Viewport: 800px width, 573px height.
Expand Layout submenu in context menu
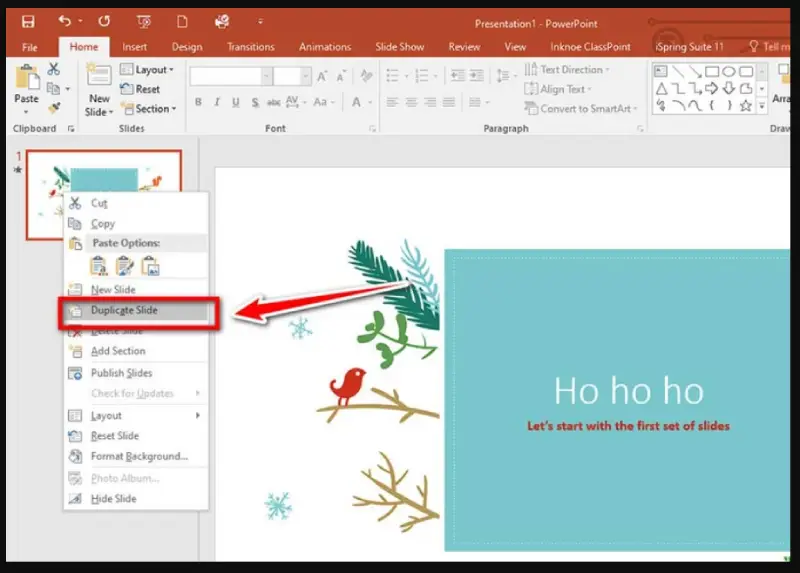click(x=136, y=415)
